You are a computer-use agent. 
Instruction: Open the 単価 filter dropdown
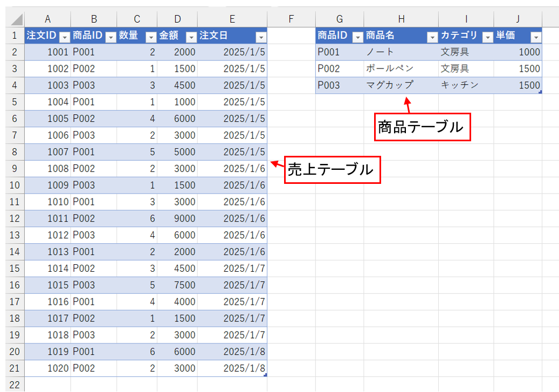click(536, 37)
